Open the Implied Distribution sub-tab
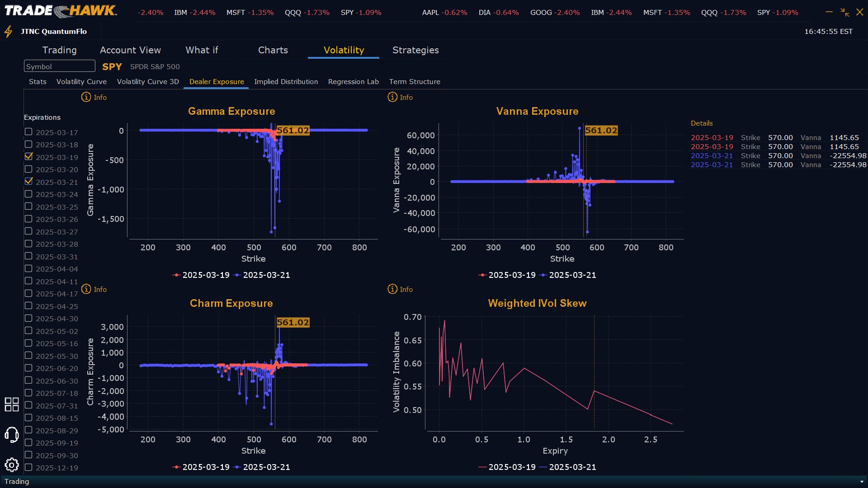Viewport: 868px width, 488px height. tap(286, 82)
